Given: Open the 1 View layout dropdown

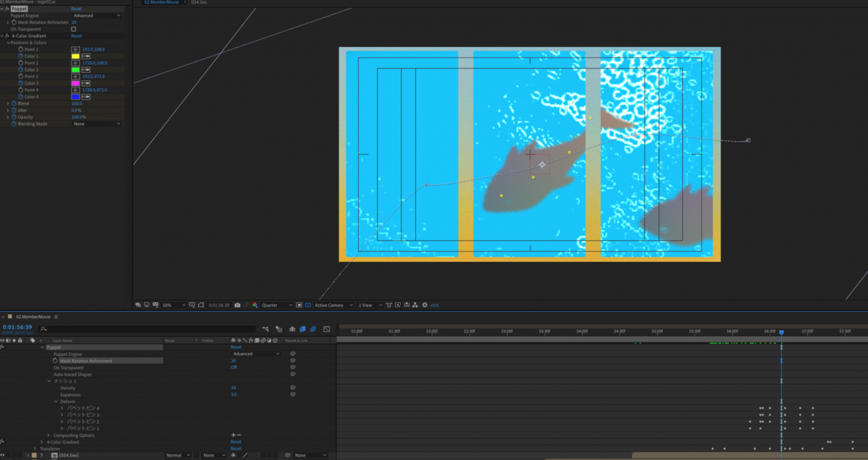Looking at the screenshot, I should 370,305.
